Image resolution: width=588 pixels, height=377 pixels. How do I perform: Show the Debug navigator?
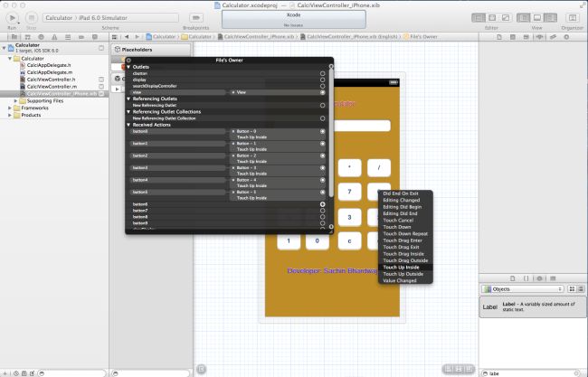pyautogui.click(x=68, y=37)
